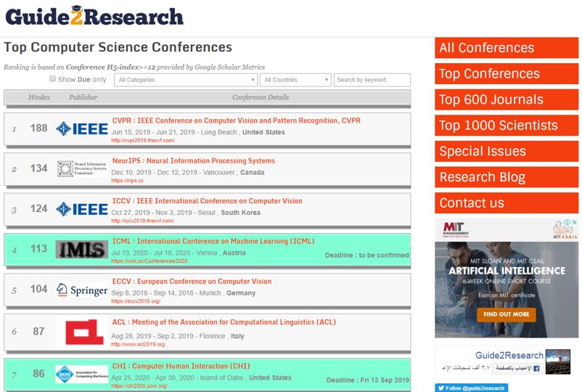Image resolution: width=582 pixels, height=392 pixels.
Task: Open the Top 600 Journals menu item
Action: (507, 99)
